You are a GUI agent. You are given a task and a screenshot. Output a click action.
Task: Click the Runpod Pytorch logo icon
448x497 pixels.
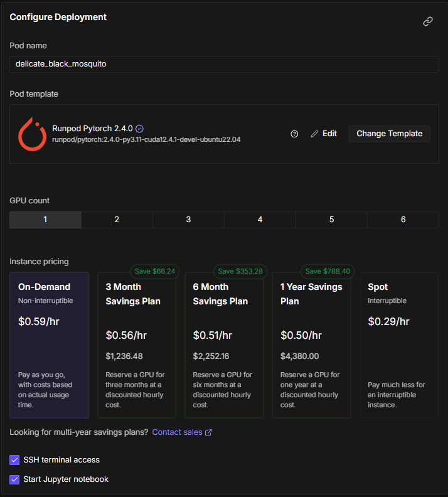click(x=33, y=134)
